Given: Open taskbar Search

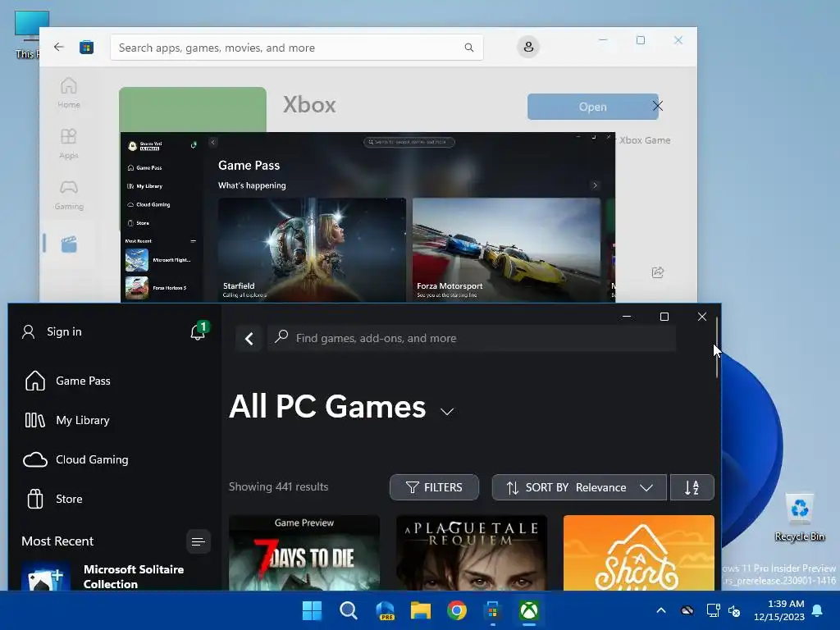Looking at the screenshot, I should (x=348, y=610).
